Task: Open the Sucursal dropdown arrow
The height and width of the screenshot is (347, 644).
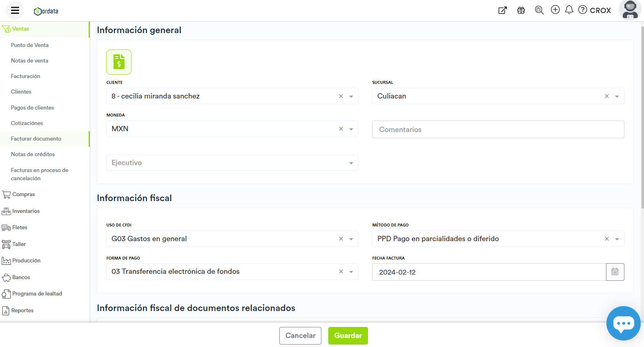Action: click(x=617, y=96)
